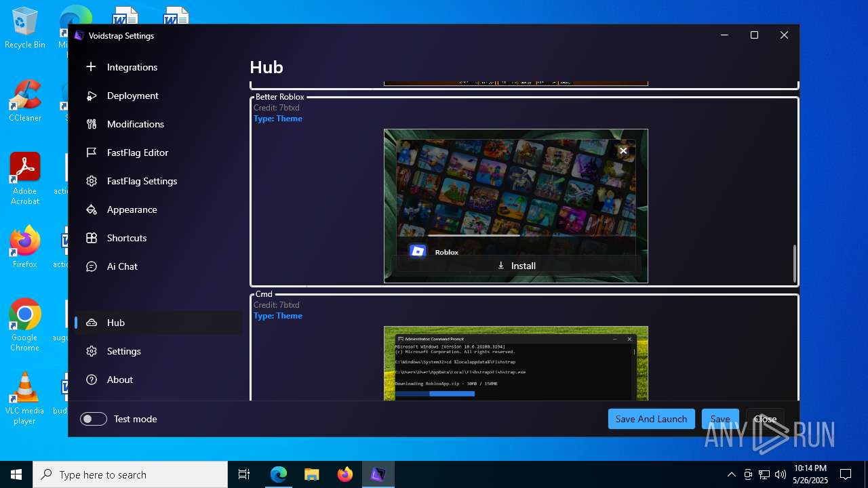Click the Voidstrap taskbar icon
Screen dimensions: 868x488
pyautogui.click(x=378, y=474)
